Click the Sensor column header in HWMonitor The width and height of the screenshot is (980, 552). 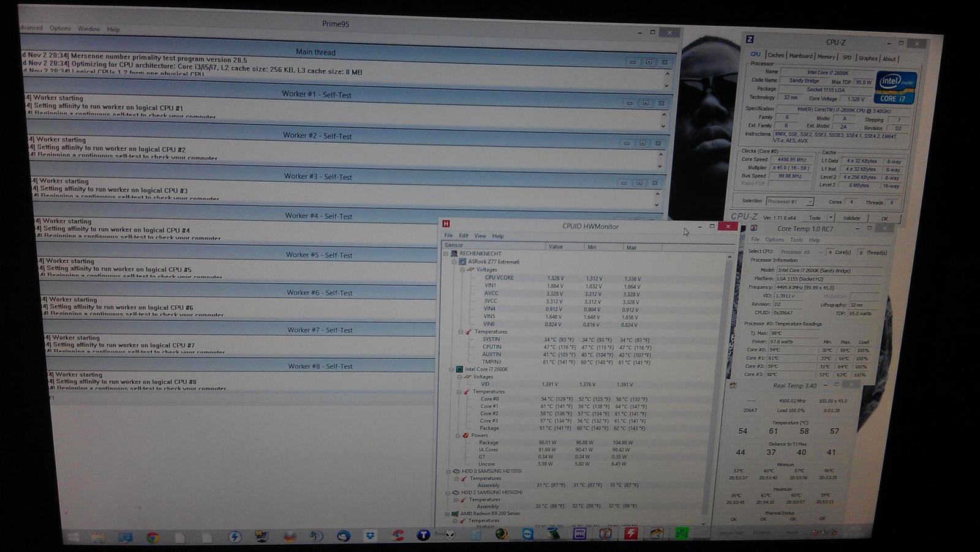coord(492,245)
